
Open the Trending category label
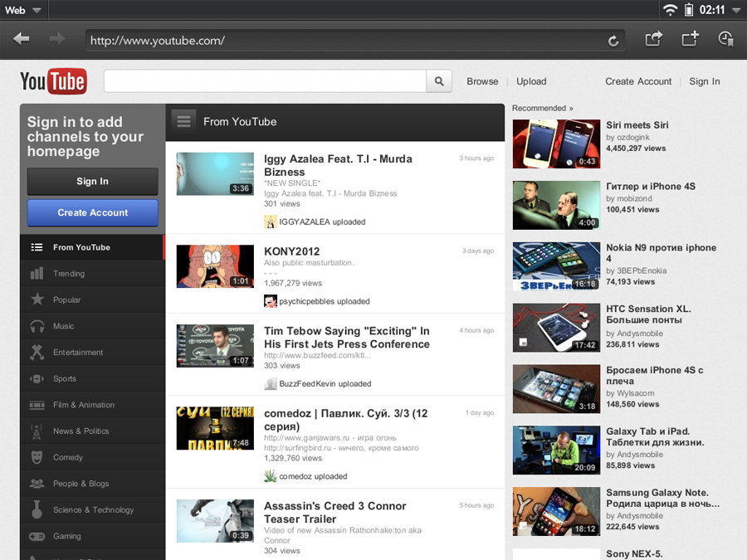pos(69,273)
